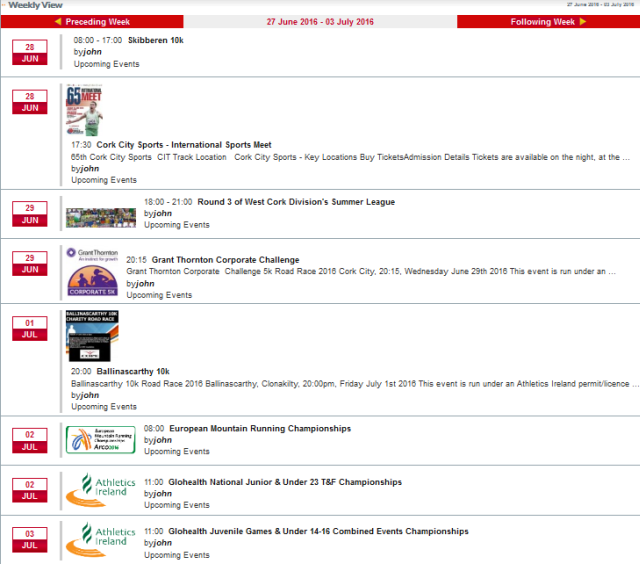
Task: Open Upcoming Events under Juvenile Games
Action: pos(177,555)
